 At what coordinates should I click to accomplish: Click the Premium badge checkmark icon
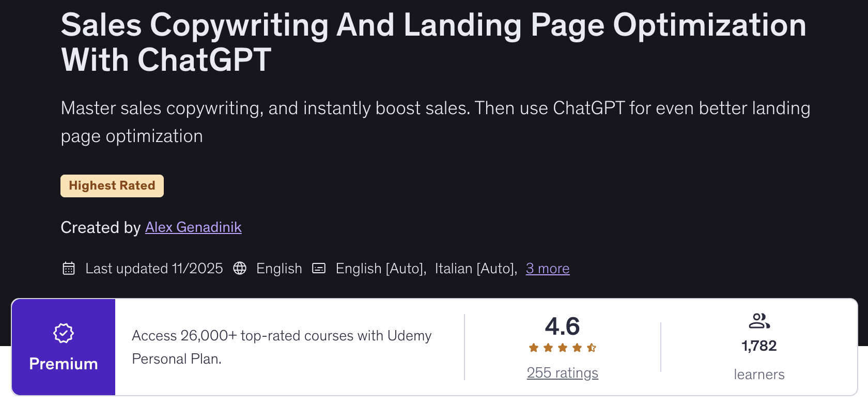point(64,333)
